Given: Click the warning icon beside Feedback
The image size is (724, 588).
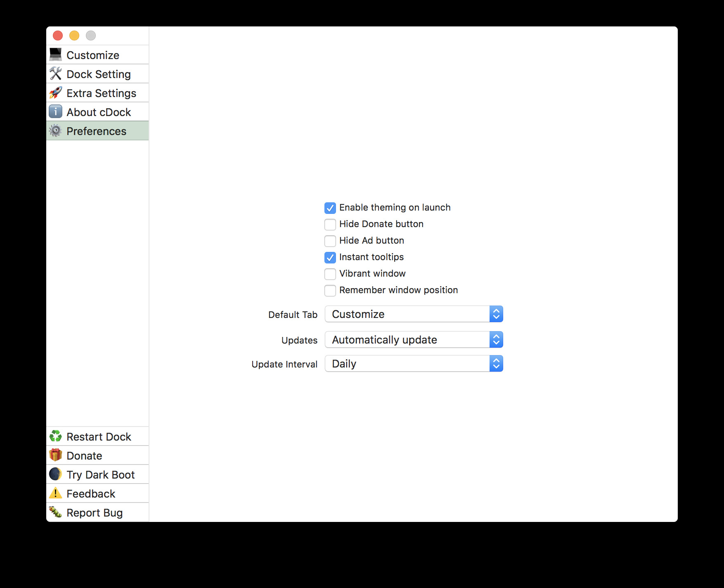Looking at the screenshot, I should tap(55, 493).
